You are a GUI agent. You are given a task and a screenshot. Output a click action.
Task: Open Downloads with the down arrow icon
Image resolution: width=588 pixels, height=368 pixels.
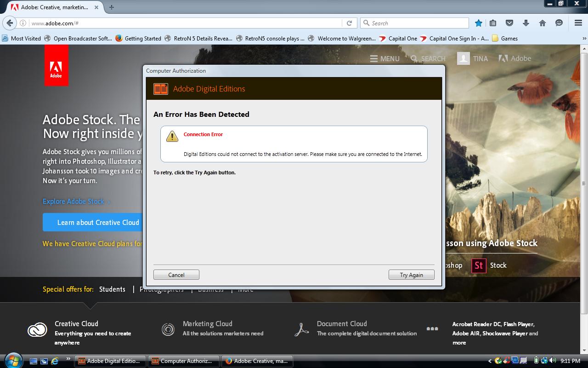[526, 23]
